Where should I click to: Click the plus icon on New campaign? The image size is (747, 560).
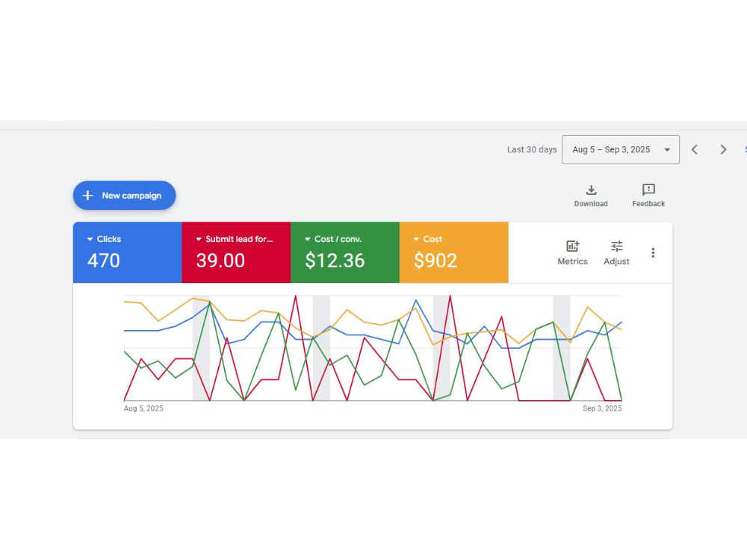point(89,195)
